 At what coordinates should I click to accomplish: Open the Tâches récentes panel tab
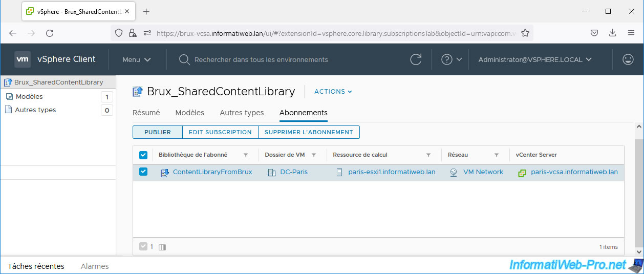tap(36, 266)
